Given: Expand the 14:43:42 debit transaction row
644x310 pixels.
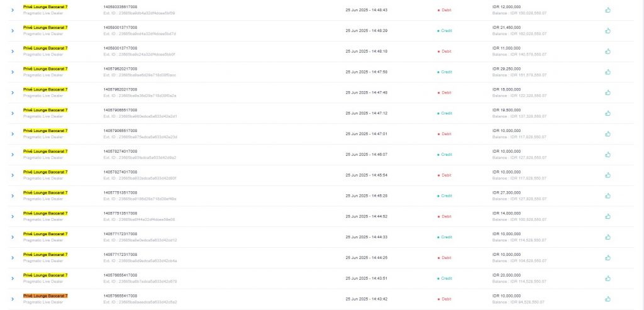Looking at the screenshot, I should pos(13,299).
